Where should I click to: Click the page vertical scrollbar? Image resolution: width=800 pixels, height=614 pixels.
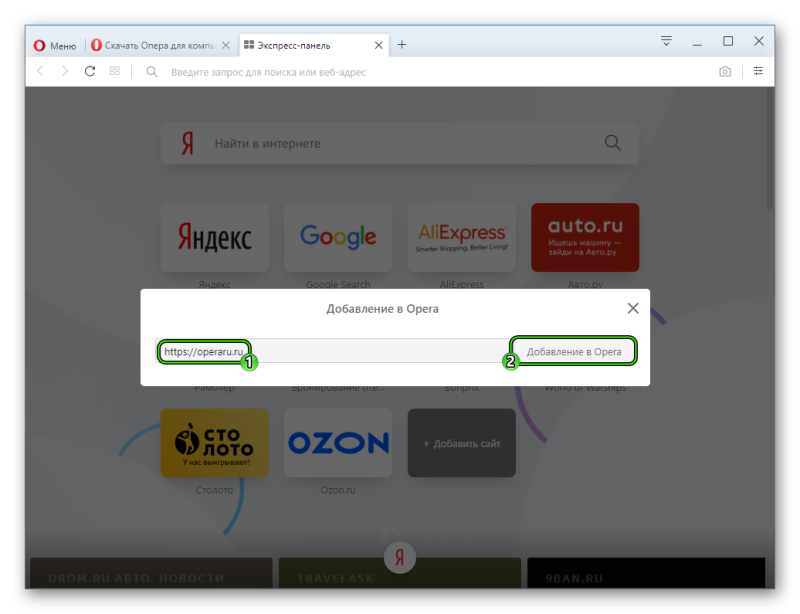(x=769, y=148)
